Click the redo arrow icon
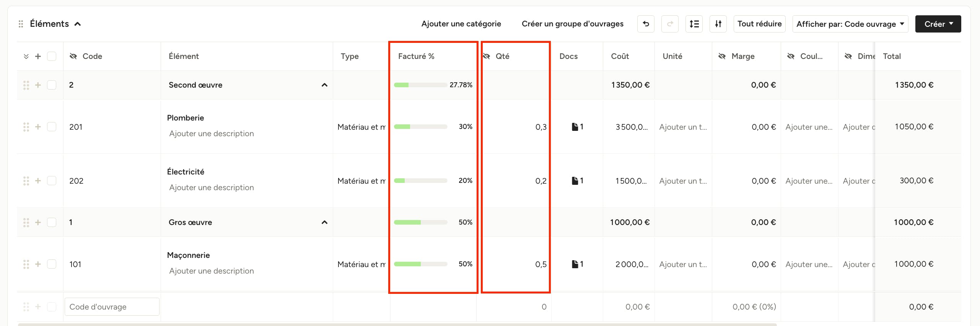 point(670,24)
